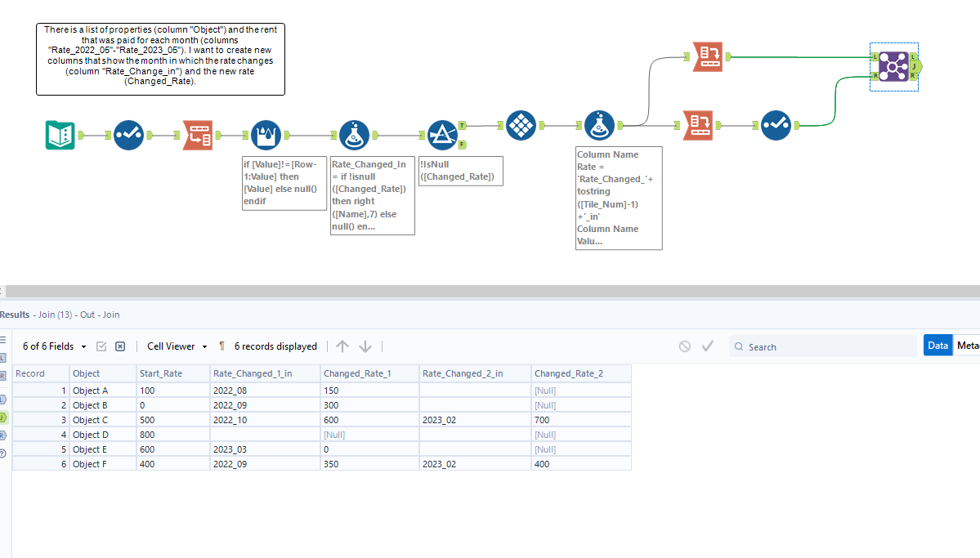This screenshot has width=980, height=558.
Task: Toggle the field selection checkbox in Results
Action: point(101,346)
